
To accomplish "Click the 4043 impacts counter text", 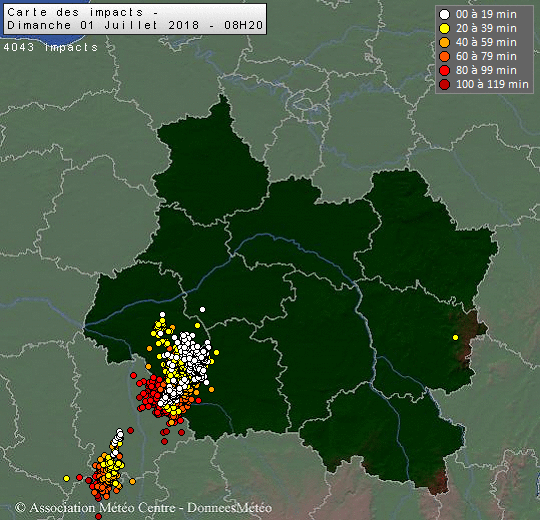I will (x=51, y=47).
